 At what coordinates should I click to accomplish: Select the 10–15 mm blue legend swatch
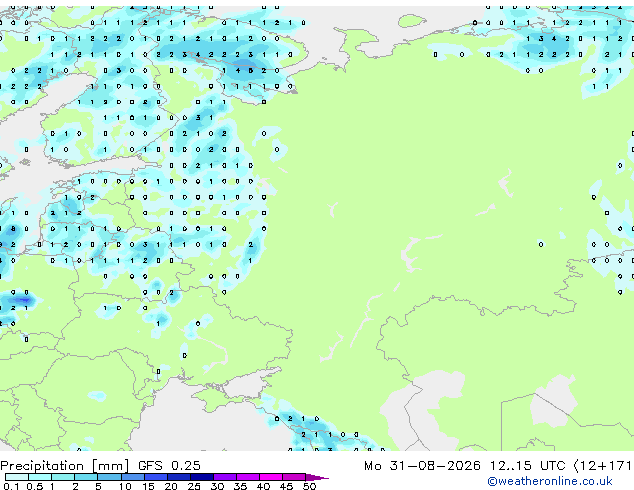click(132, 477)
